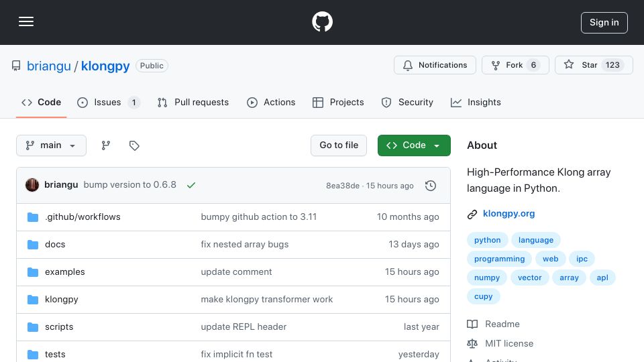Click the docs folder icon
Image resolution: width=644 pixels, height=362 pixels.
pyautogui.click(x=33, y=245)
